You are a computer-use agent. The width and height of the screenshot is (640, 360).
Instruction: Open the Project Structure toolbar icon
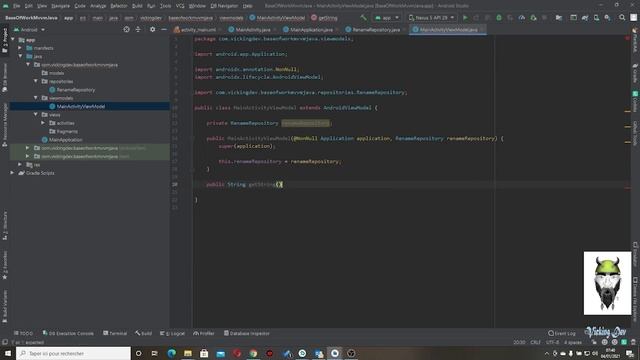coord(559,18)
